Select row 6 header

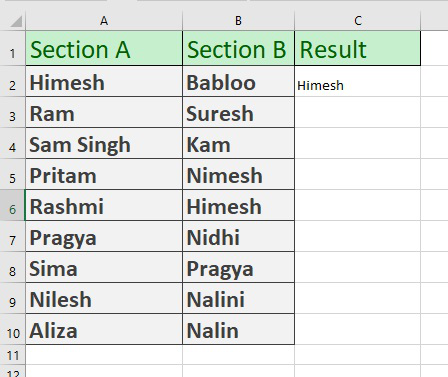pyautogui.click(x=13, y=206)
